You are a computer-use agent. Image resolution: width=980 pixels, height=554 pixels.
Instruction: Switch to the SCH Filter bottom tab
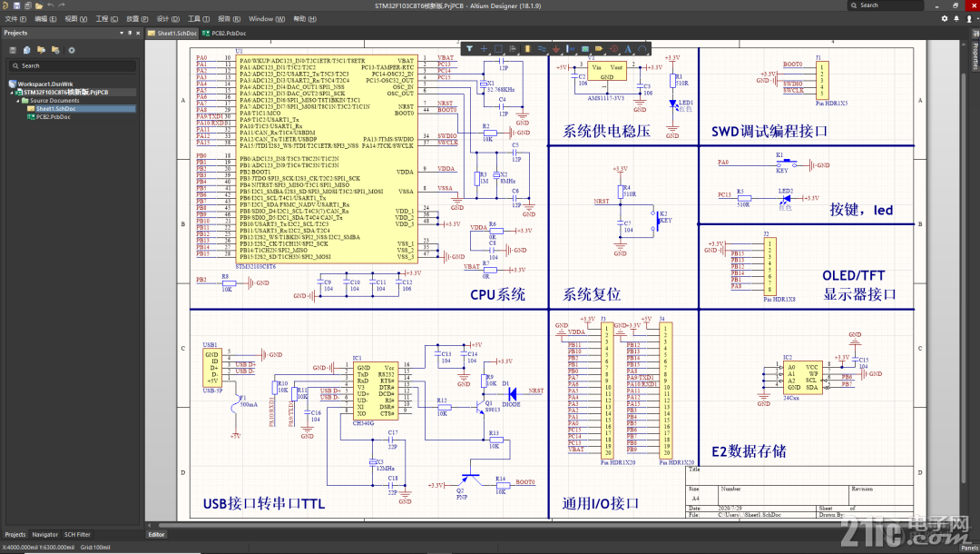pyautogui.click(x=77, y=535)
